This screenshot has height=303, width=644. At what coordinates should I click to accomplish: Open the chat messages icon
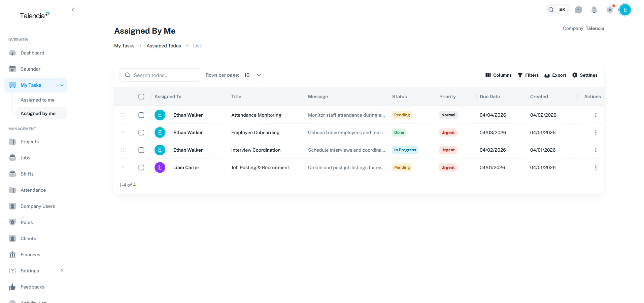578,10
